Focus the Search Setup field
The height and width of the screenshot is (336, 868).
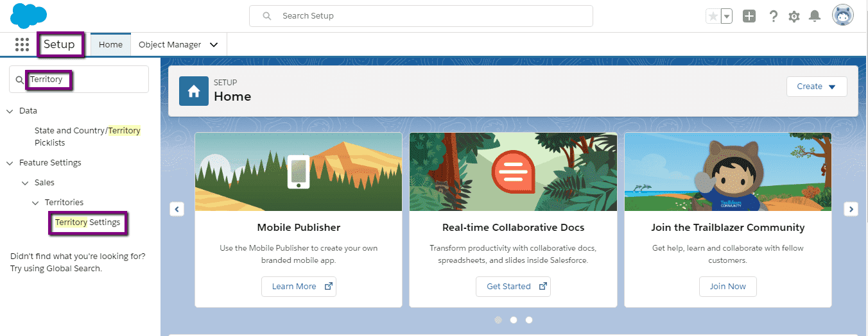click(x=421, y=16)
